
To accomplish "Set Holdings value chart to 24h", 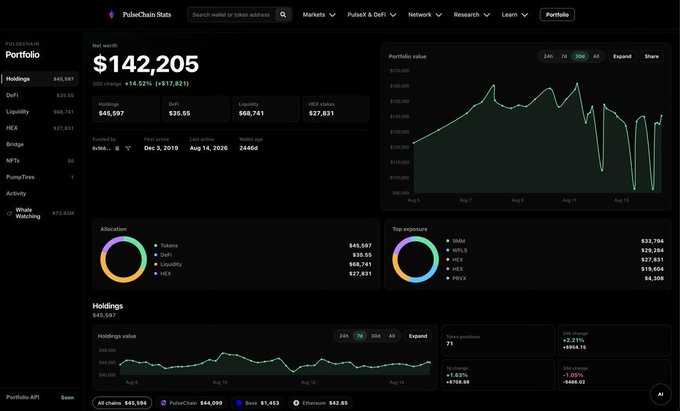I will tap(344, 336).
